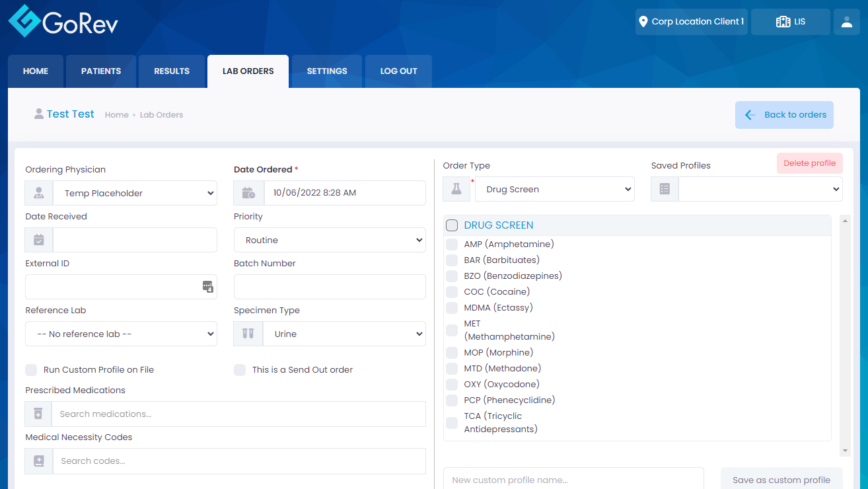Open the Reference Lab dropdown

[x=121, y=334]
